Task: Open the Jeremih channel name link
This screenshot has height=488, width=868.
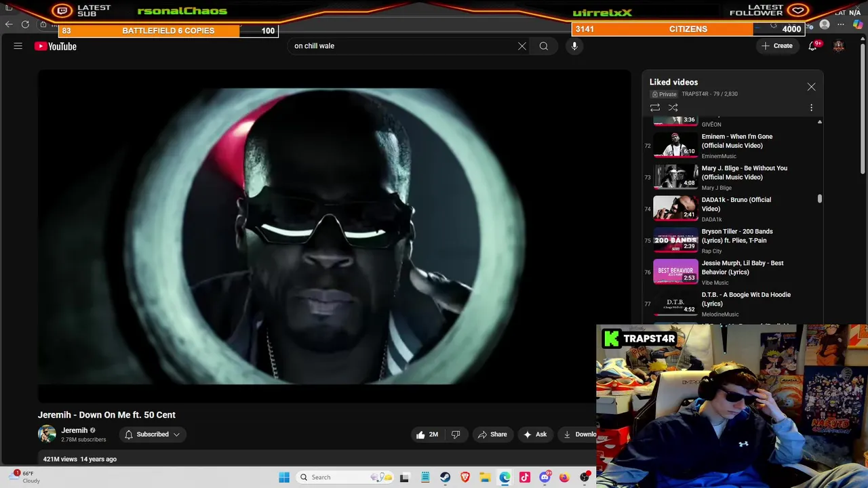Action: coord(75,430)
